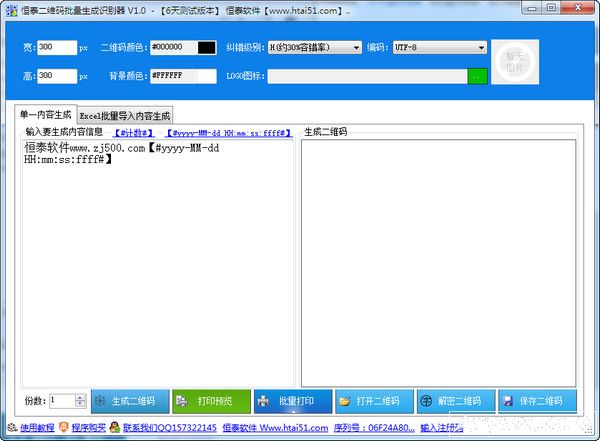
Task: Open the 恒泰软件 Www.htai51.com link
Action: click(275, 428)
